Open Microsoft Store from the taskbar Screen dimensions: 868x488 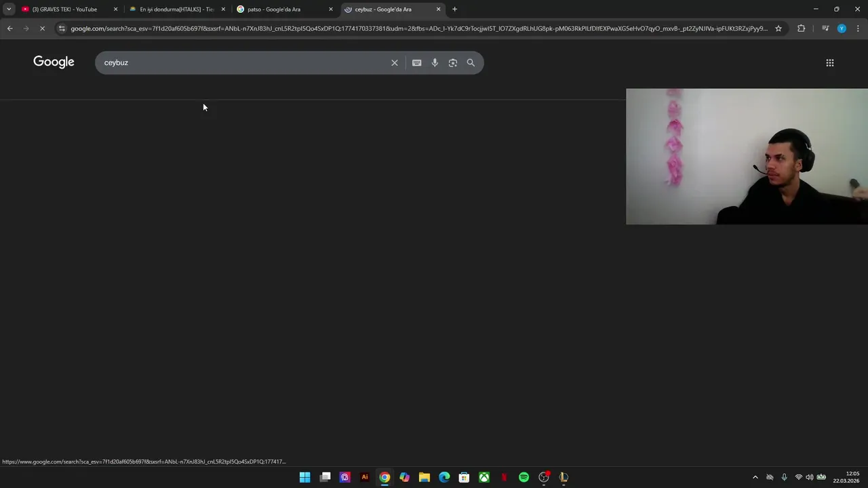(464, 477)
